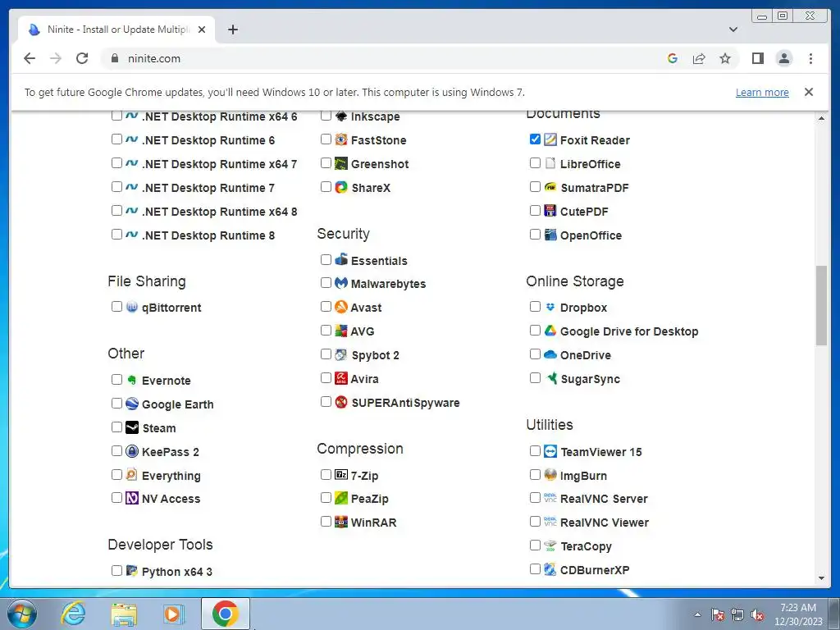
Task: Select the qBittorrent checkbox
Action: [116, 307]
